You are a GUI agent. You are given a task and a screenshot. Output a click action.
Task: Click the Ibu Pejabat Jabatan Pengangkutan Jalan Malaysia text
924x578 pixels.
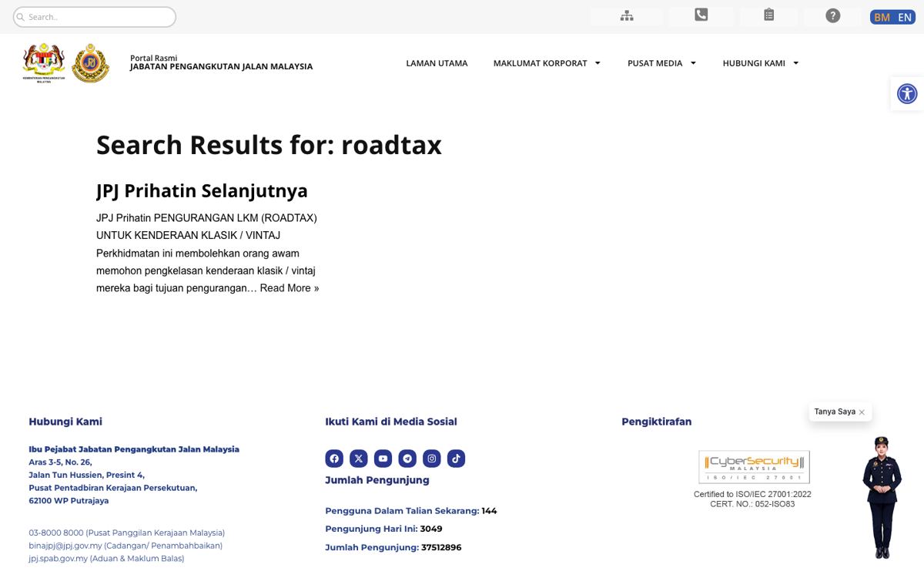134,449
